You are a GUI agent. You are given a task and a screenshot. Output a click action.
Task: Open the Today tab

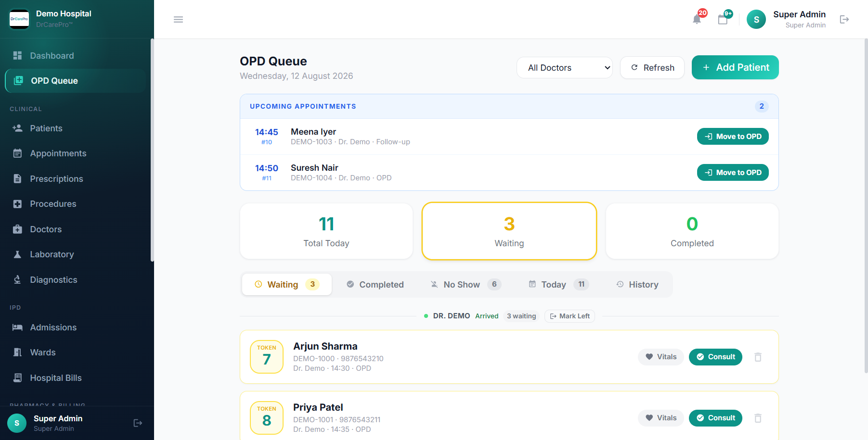coord(558,285)
